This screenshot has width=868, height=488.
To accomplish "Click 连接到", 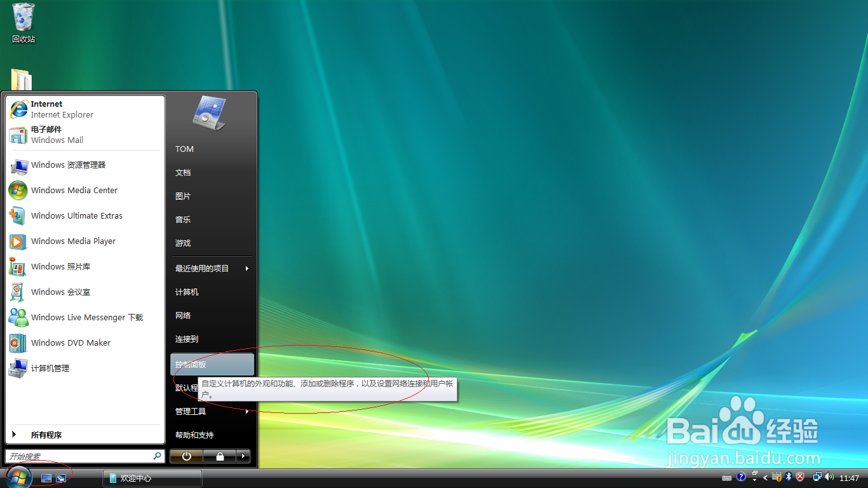I will point(212,339).
